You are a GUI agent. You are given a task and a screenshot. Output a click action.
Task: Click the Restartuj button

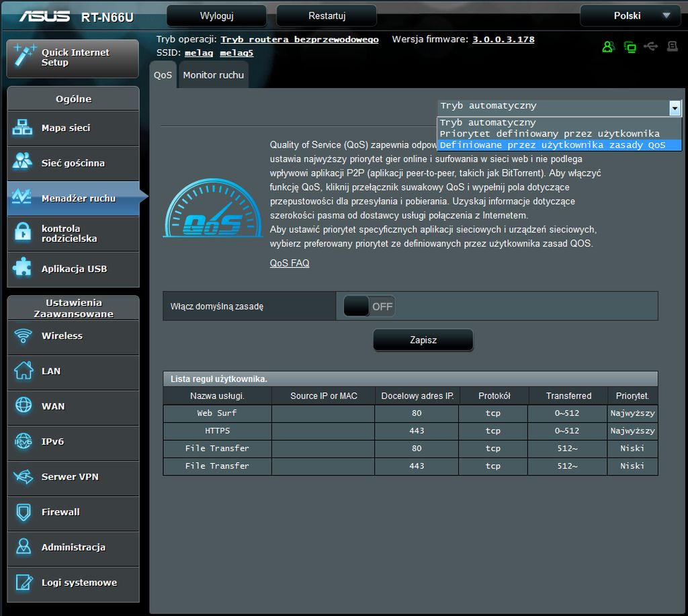[327, 16]
